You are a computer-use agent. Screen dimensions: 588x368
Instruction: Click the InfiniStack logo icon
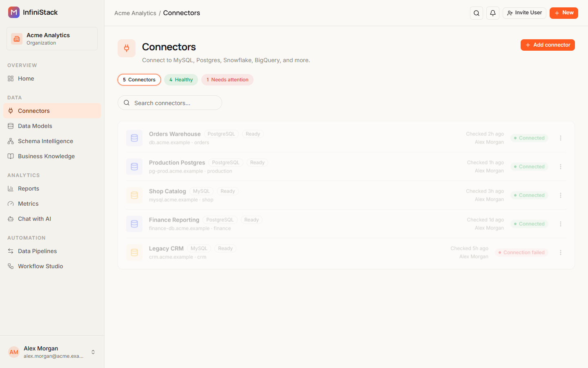click(x=14, y=12)
